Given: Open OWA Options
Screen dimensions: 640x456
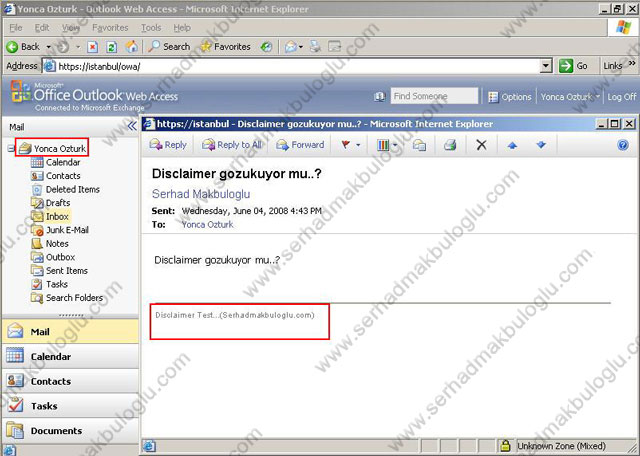Looking at the screenshot, I should 510,97.
